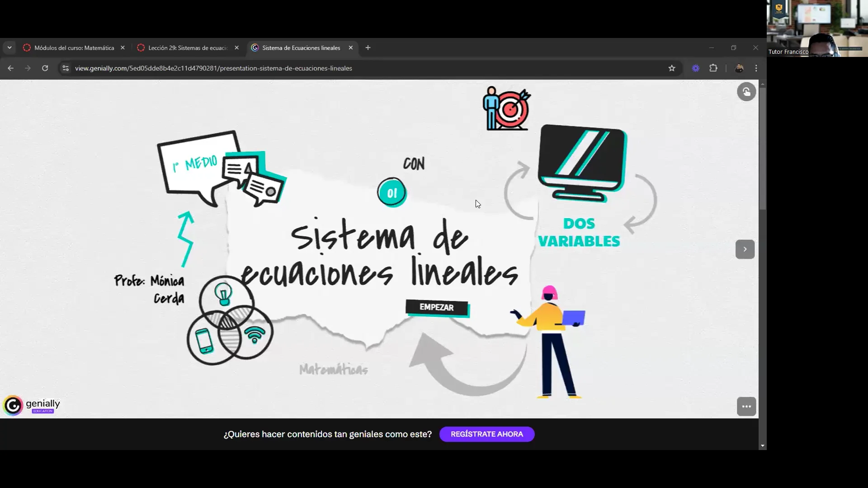This screenshot has height=488, width=868.
Task: Click the forward navigation arrow
Action: click(28, 68)
